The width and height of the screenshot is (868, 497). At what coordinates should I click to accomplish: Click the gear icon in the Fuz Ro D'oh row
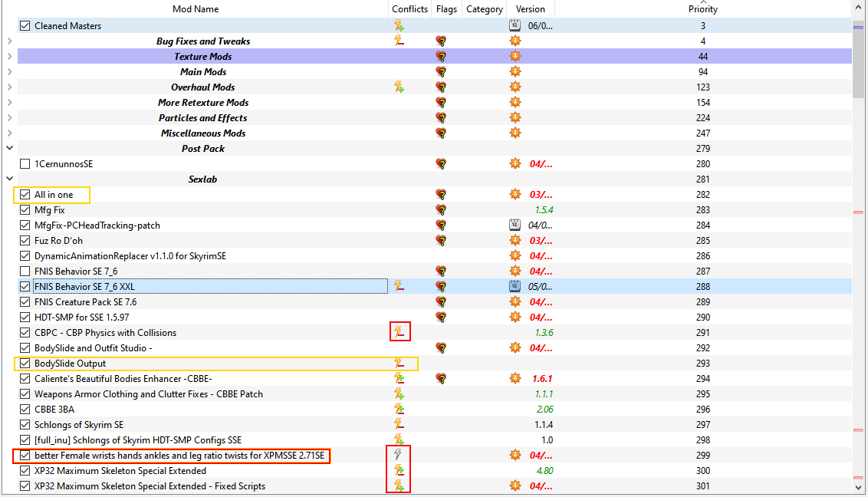point(515,240)
